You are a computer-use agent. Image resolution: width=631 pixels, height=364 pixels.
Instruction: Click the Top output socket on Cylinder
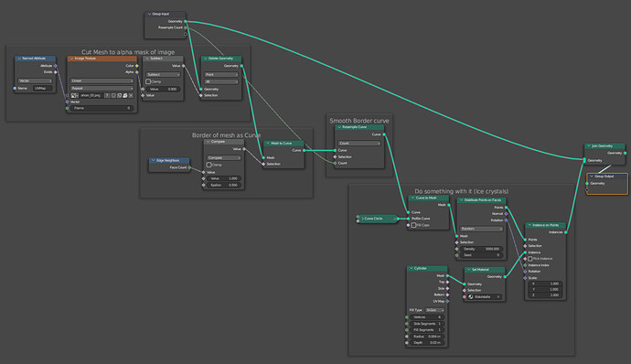point(447,282)
